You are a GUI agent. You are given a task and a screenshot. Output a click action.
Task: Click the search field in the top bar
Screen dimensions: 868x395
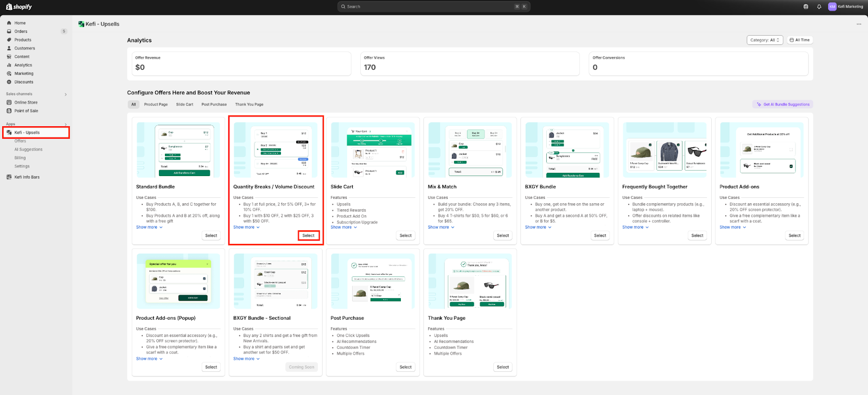433,7
